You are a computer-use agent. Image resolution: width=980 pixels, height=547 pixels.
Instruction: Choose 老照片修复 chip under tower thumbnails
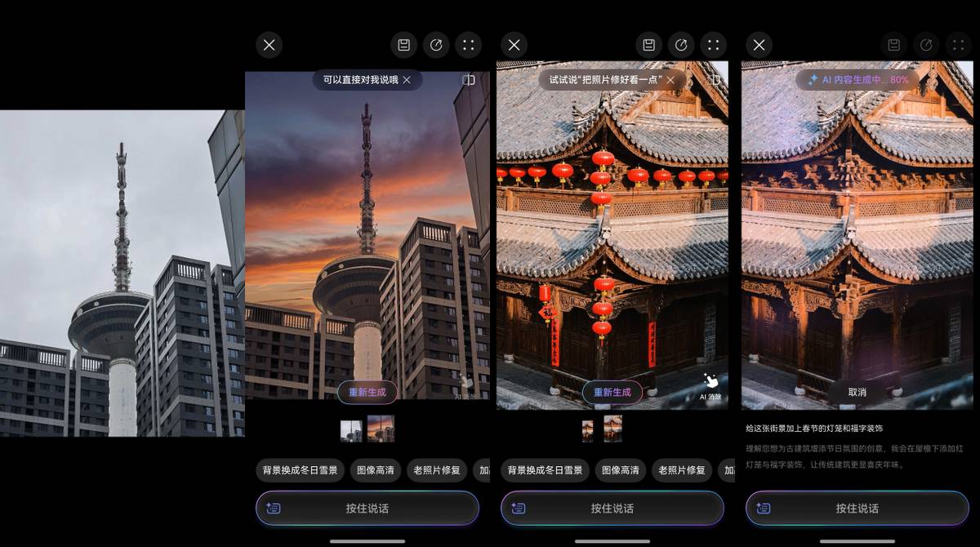click(x=437, y=470)
